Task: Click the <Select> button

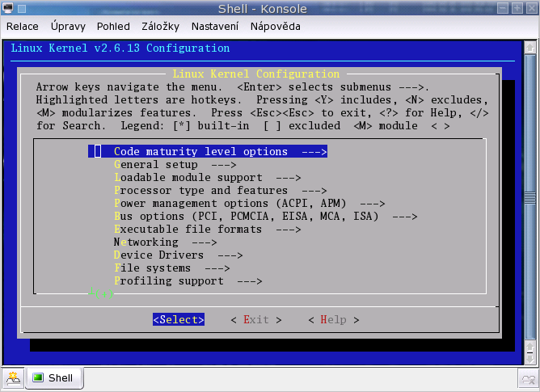Action: (x=179, y=320)
